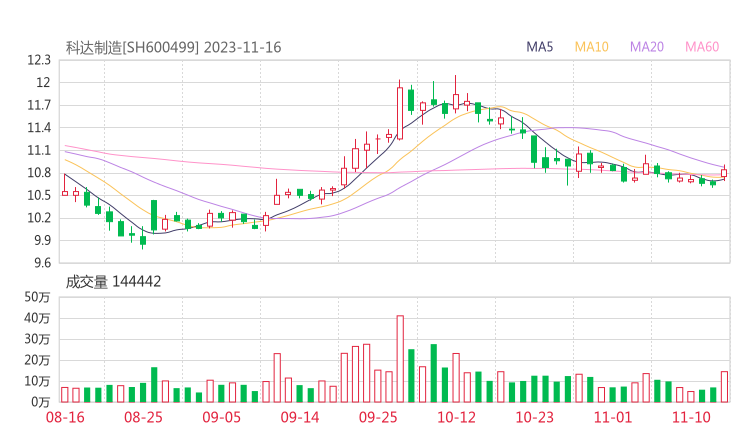740x440 pixels.
Task: Click the 10-23 date label
Action: click(534, 417)
